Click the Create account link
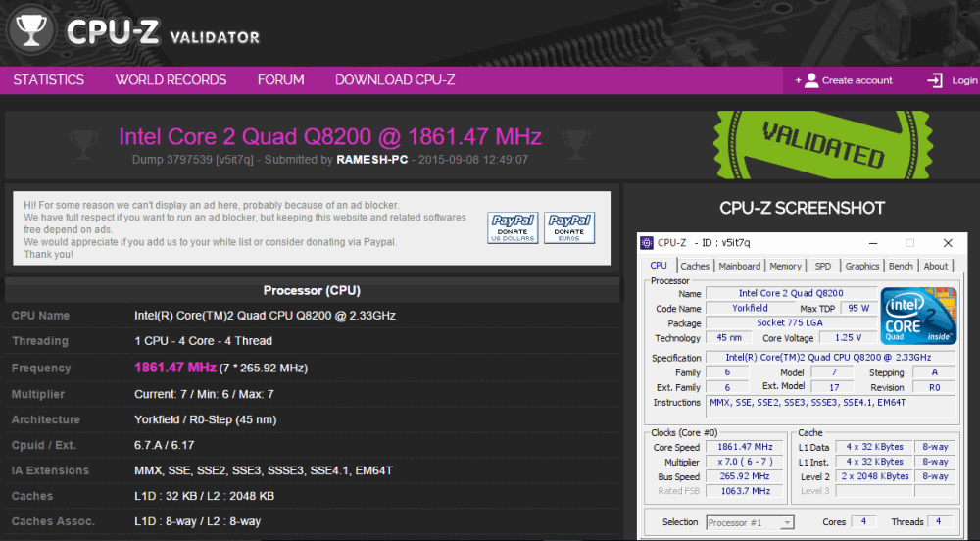Screen dimensions: 980x541 (x=857, y=80)
